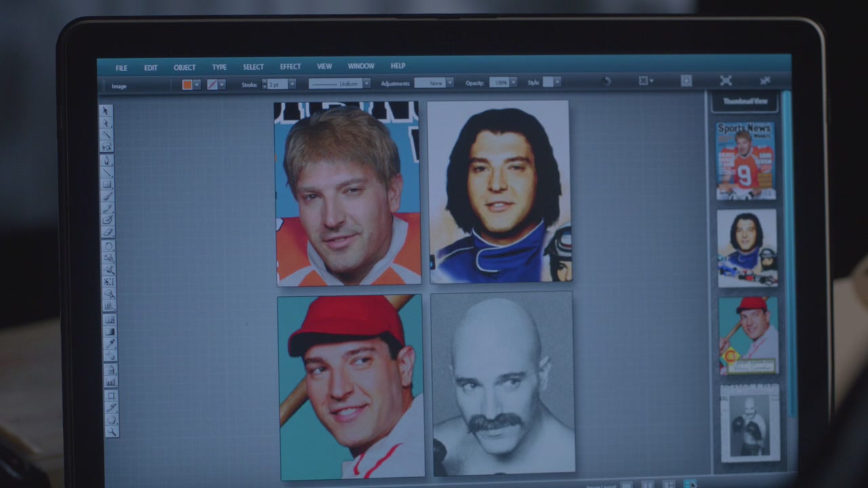Viewport: 868px width, 488px height.
Task: Select the Pen tool
Action: [106, 161]
